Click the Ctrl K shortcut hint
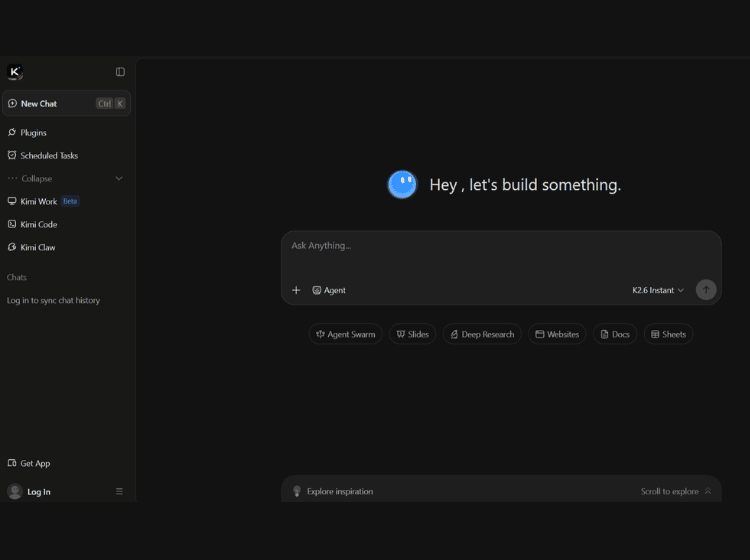Screen dimensions: 750x560 point(111,103)
